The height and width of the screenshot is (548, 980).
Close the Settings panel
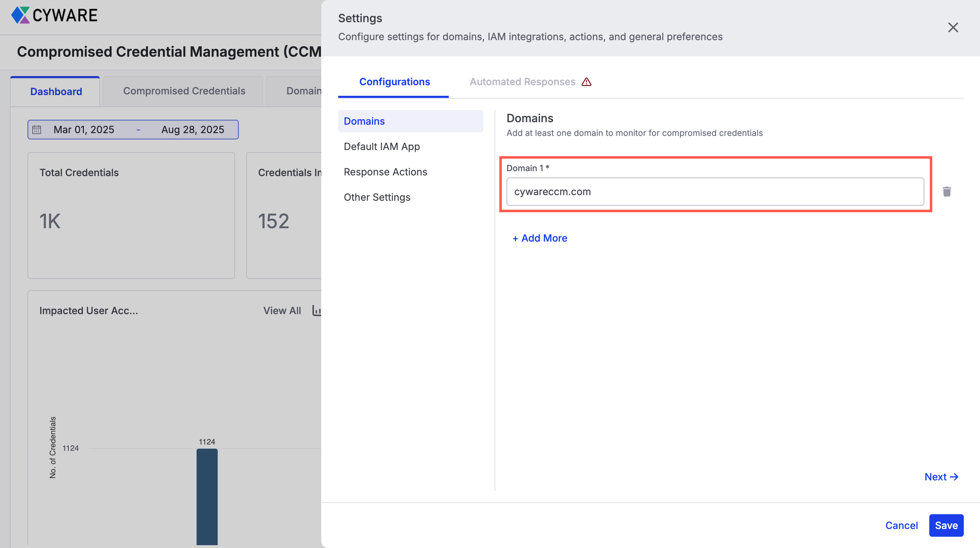pos(953,27)
